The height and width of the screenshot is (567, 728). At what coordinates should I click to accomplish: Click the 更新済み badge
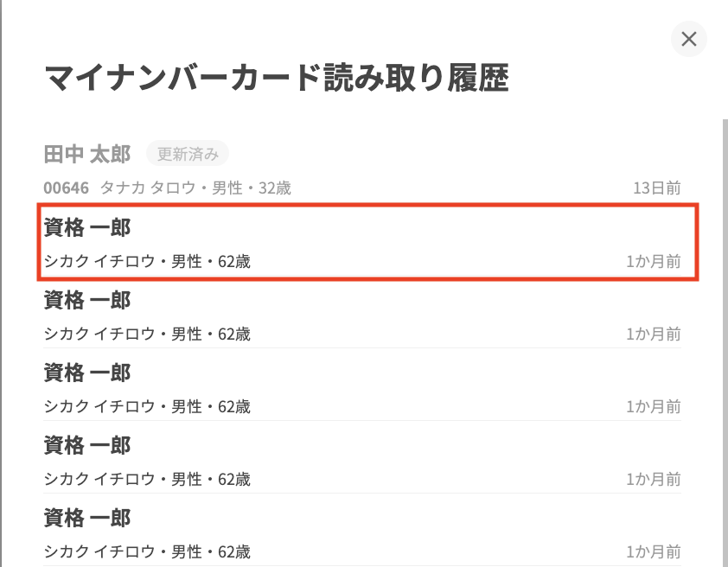188,154
